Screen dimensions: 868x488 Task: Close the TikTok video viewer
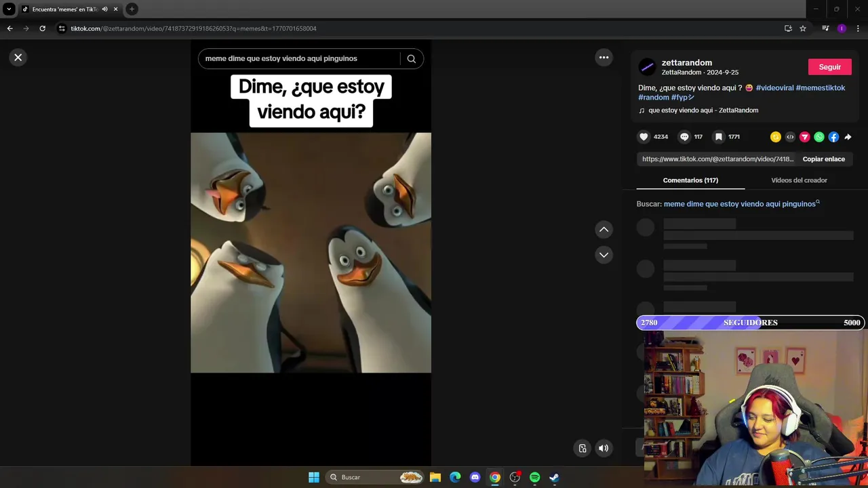point(18,58)
